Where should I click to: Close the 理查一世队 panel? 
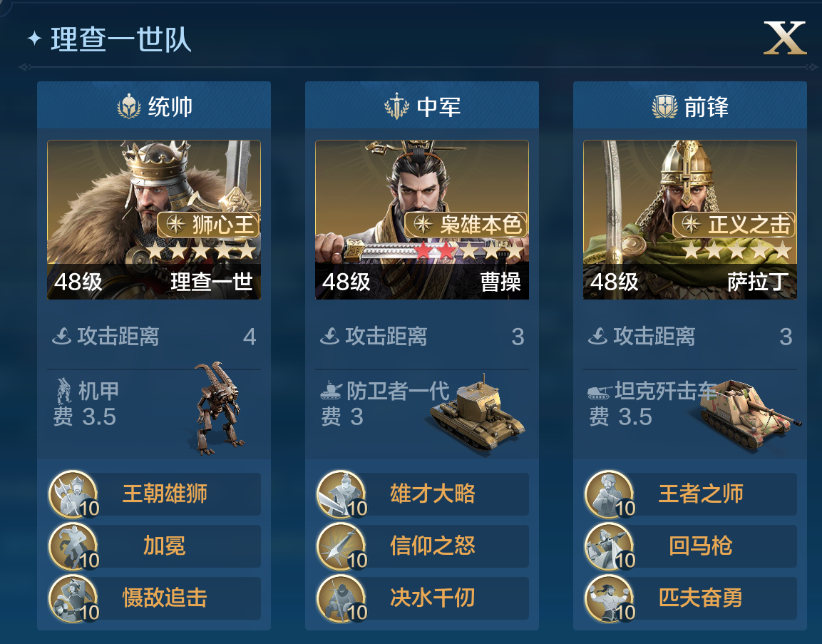pos(784,38)
